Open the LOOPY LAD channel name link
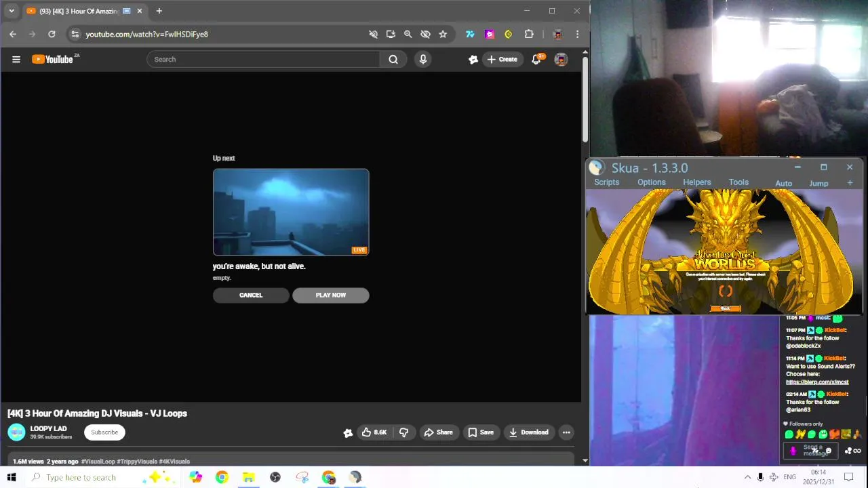Image resolution: width=868 pixels, height=488 pixels. 48,429
